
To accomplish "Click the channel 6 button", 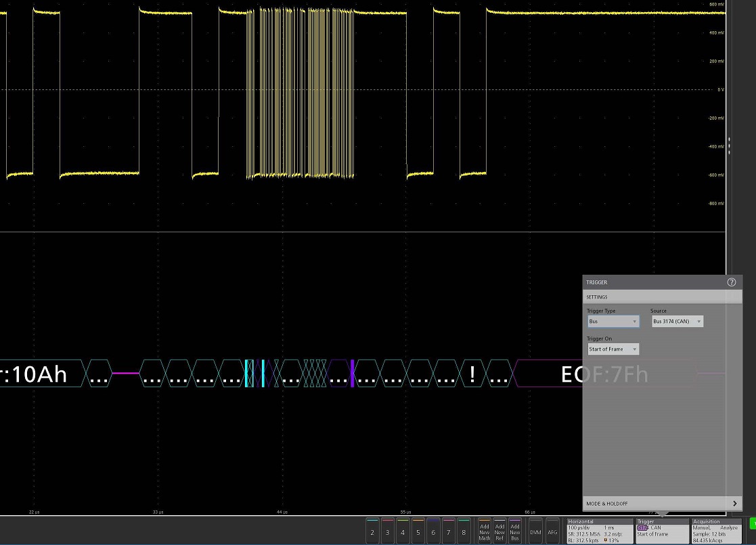I will (433, 531).
